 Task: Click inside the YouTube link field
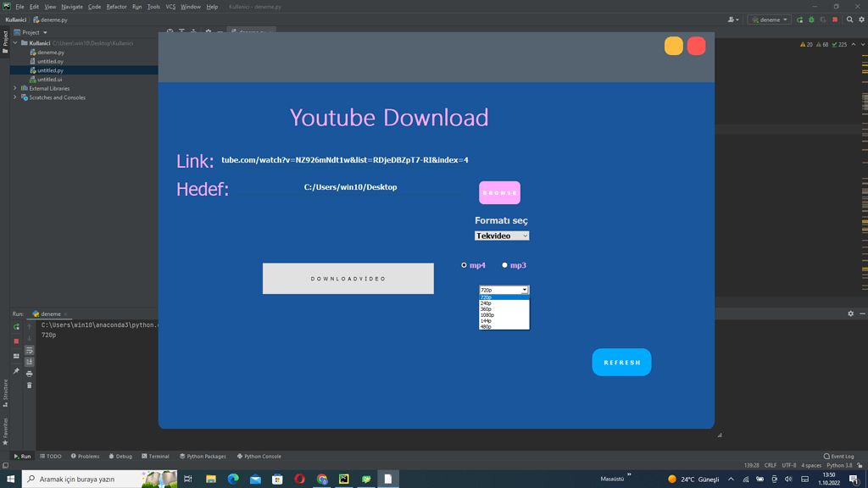tap(345, 158)
